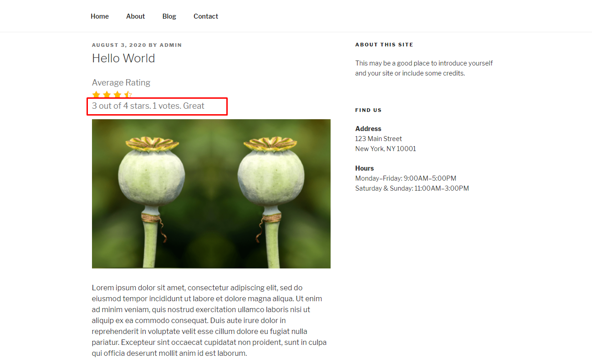
Task: Go to the About page
Action: coord(135,16)
